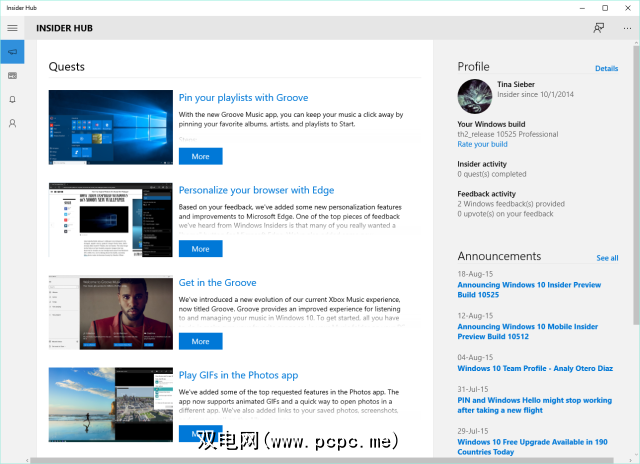Click Tina Sieber's profile avatar
Viewport: 640px width, 464px height.
475,96
